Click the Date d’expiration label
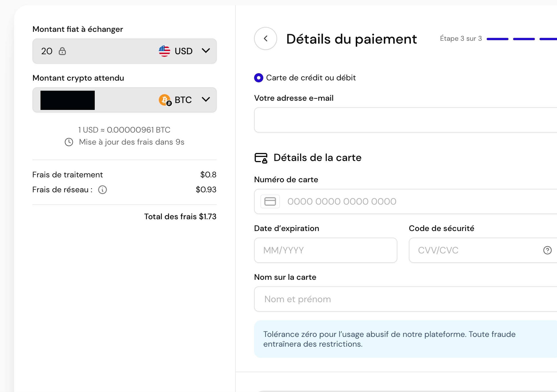This screenshot has width=557, height=392. click(x=287, y=228)
